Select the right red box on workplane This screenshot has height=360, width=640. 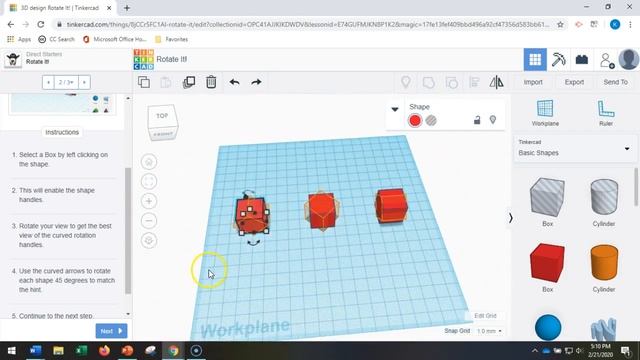tap(391, 205)
